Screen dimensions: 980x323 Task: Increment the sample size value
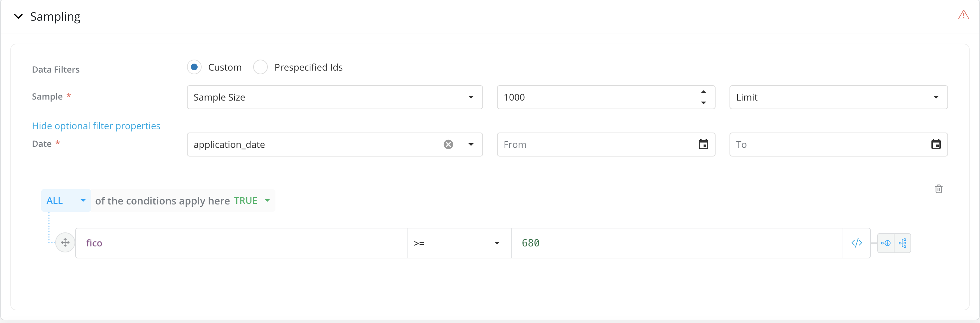(x=704, y=92)
